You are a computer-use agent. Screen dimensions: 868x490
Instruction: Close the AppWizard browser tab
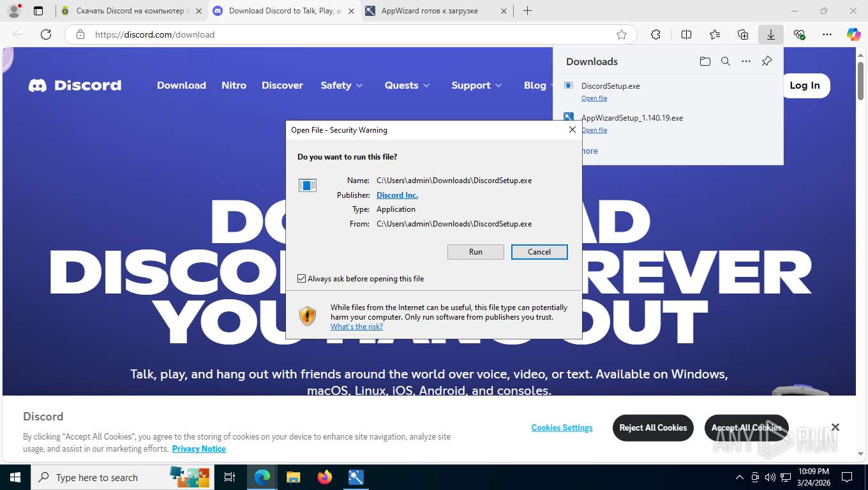coord(504,11)
